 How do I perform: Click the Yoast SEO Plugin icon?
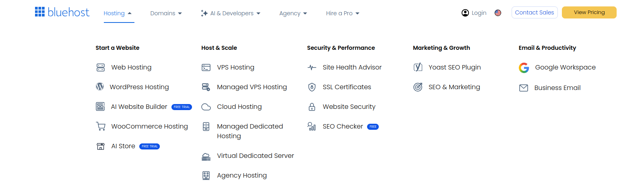click(418, 67)
